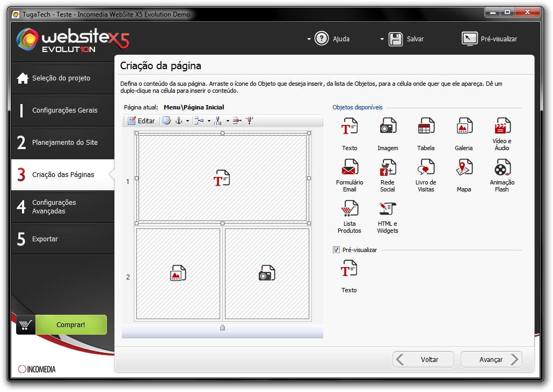Image resolution: width=553 pixels, height=392 pixels.
Task: Maximize the WebSite X5 window
Action: pyautogui.click(x=507, y=12)
